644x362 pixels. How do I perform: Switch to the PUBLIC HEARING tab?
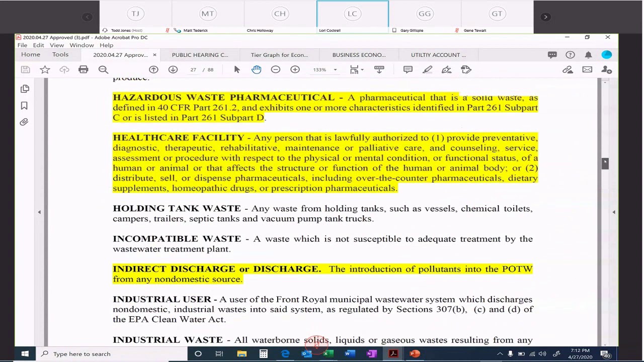pos(200,55)
